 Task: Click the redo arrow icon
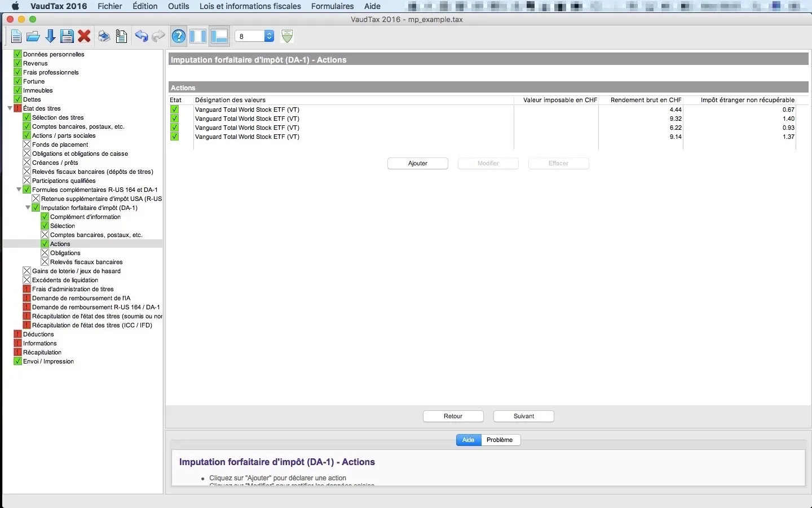click(x=158, y=37)
